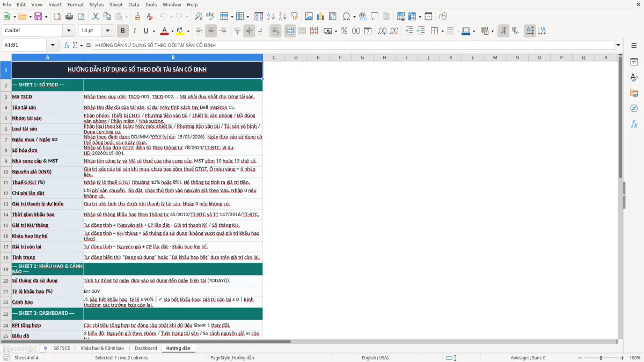Open the Tools menu
644x362 pixels.
click(151, 4)
